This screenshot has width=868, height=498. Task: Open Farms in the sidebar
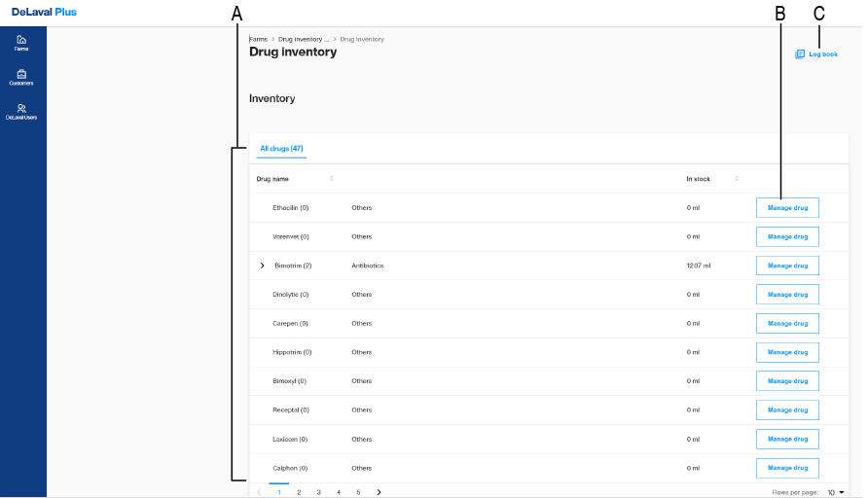tap(21, 42)
